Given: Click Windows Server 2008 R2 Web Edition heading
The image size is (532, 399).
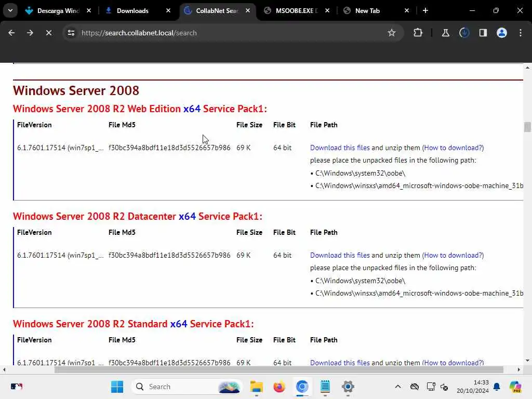Looking at the screenshot, I should coord(140,109).
